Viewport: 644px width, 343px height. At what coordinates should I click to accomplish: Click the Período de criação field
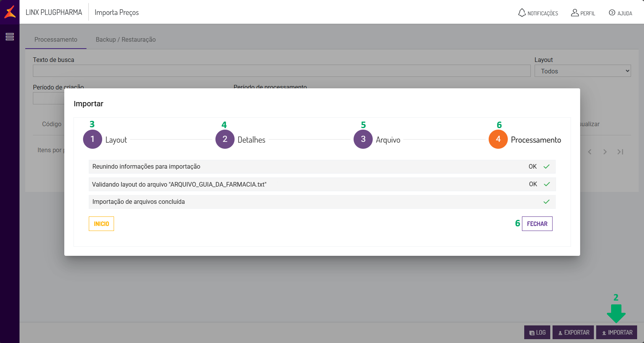point(49,98)
